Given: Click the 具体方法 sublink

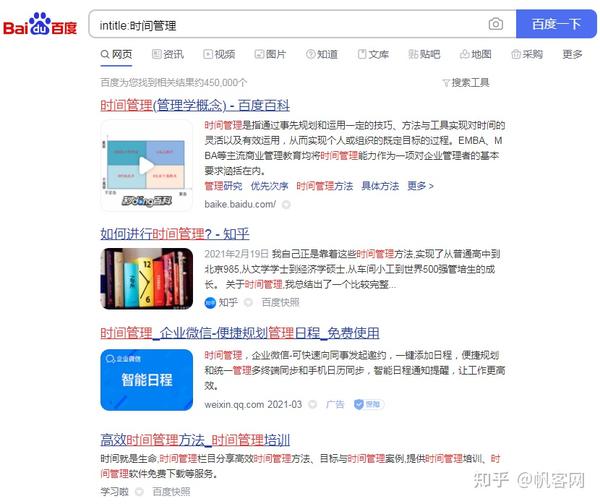Looking at the screenshot, I should (380, 186).
